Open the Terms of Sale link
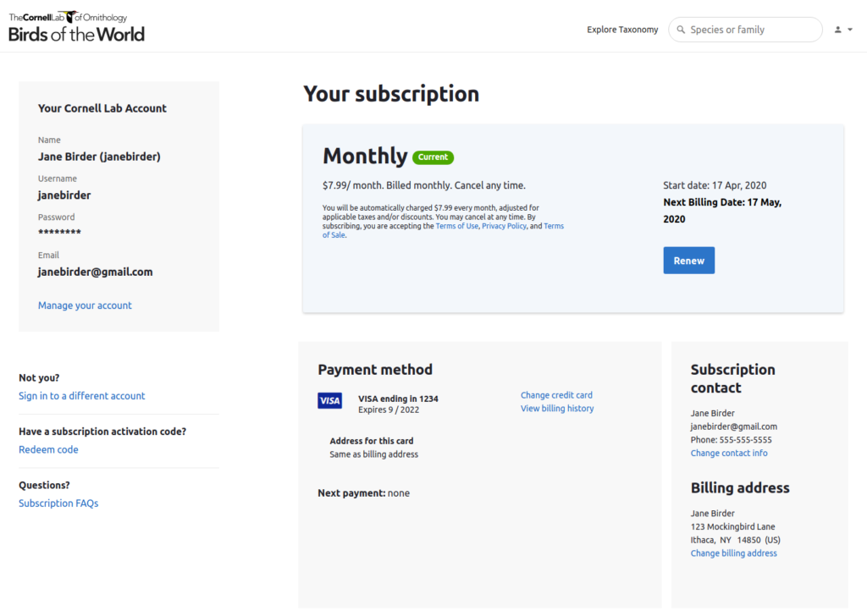This screenshot has height=616, width=867. (554, 226)
